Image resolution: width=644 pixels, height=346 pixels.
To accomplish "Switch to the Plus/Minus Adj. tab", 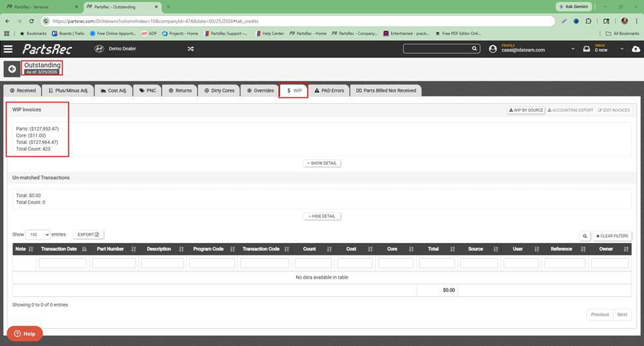I will pos(68,90).
